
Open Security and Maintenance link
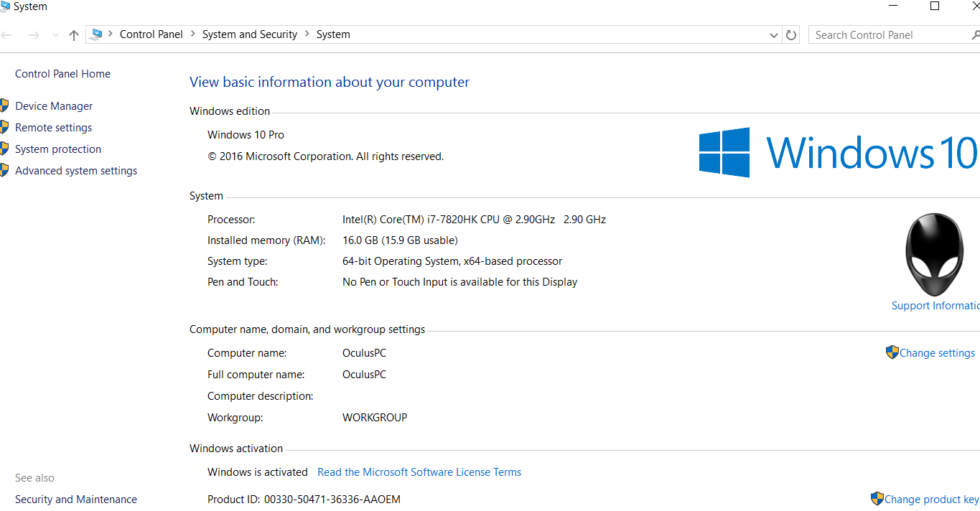(76, 500)
